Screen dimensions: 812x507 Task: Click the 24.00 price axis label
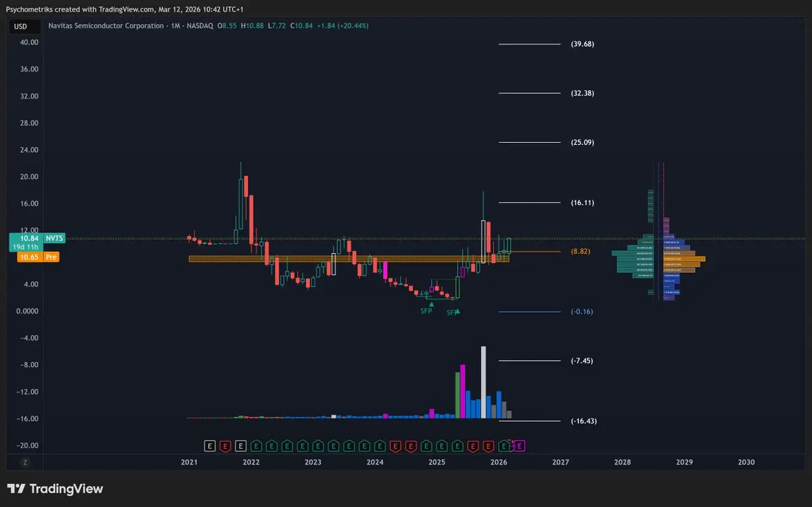coord(28,150)
